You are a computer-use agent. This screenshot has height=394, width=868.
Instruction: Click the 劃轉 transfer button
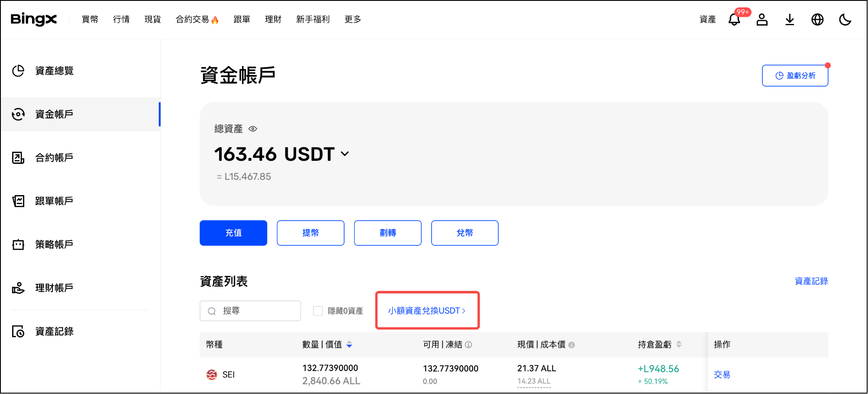pos(387,233)
